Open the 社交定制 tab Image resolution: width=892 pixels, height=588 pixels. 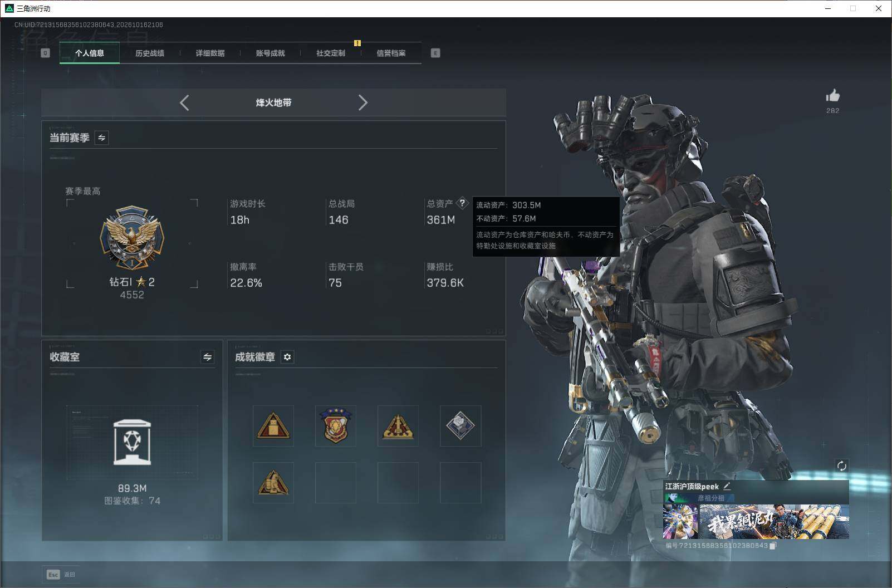pyautogui.click(x=331, y=53)
